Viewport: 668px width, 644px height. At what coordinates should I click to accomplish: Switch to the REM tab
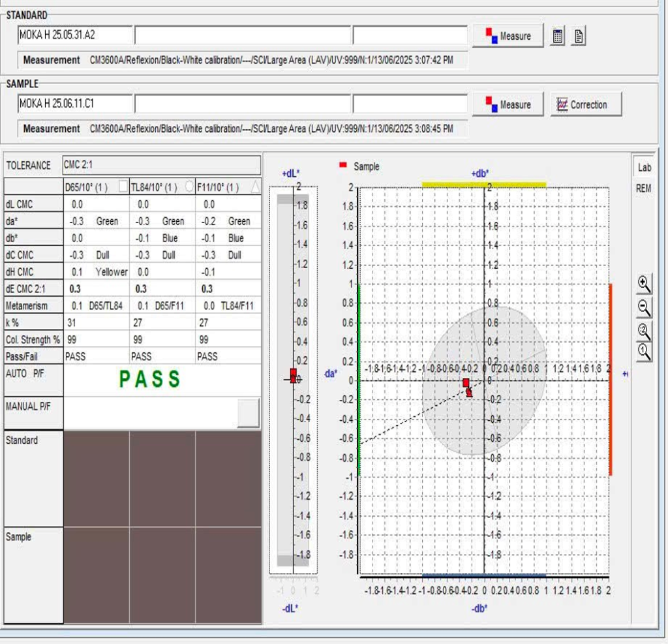(644, 188)
